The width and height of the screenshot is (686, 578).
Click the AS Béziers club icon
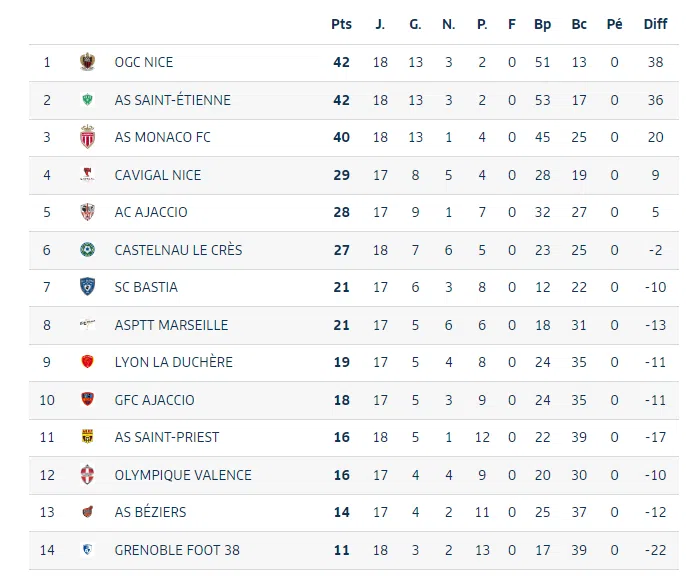[88, 512]
